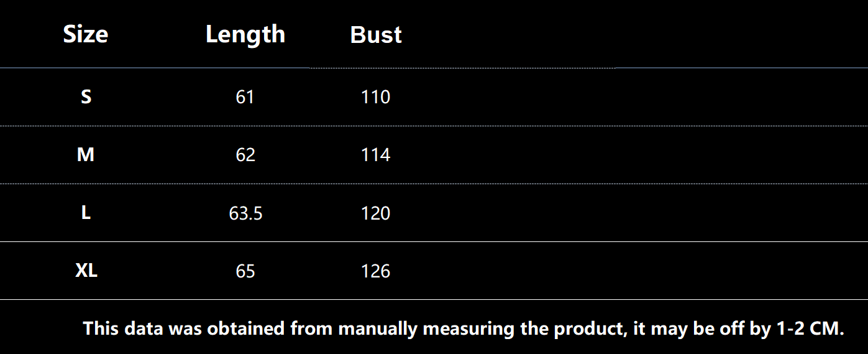The width and height of the screenshot is (868, 354).
Task: Select the length value 62
Action: point(245,155)
